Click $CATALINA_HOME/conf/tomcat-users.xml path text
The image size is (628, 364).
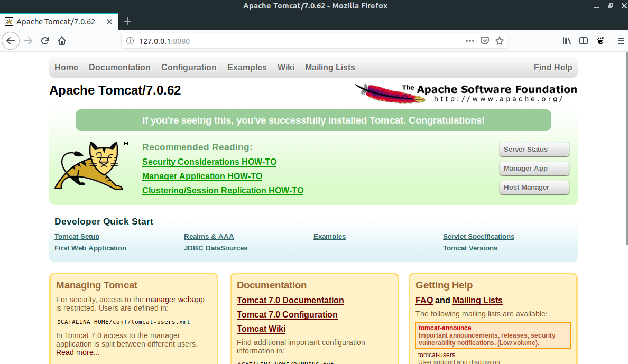pyautogui.click(x=123, y=322)
